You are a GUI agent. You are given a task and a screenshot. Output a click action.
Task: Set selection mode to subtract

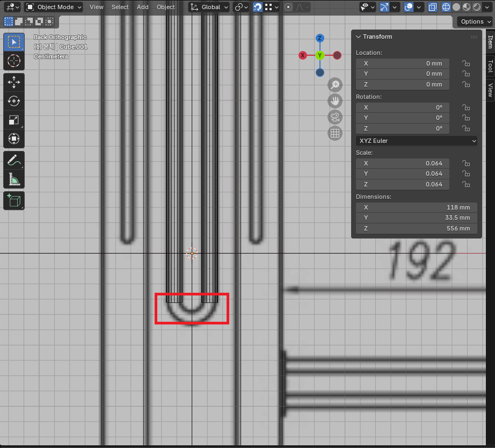coord(29,21)
